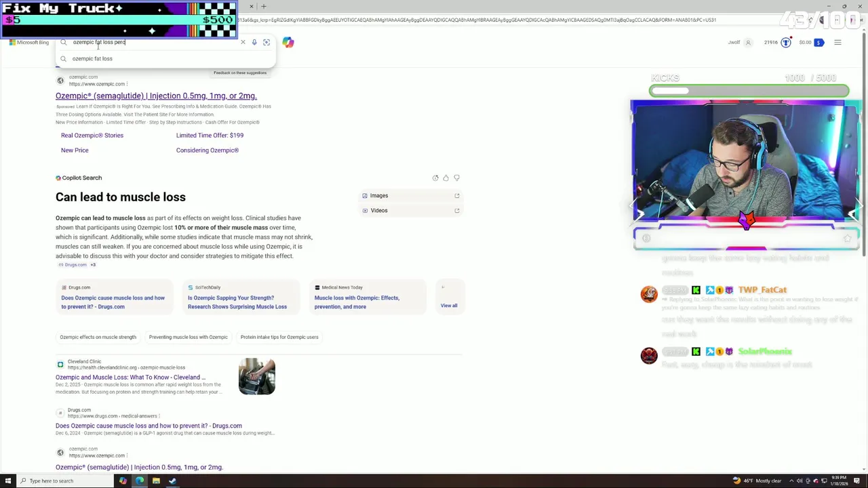Viewport: 868px width, 488px height.
Task: Open Limited Time Offer: $199 link
Action: [x=210, y=136]
